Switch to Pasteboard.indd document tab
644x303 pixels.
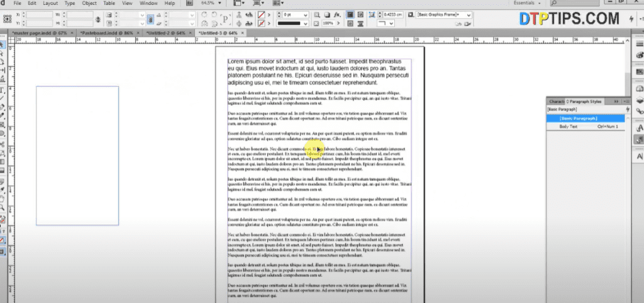click(x=106, y=33)
